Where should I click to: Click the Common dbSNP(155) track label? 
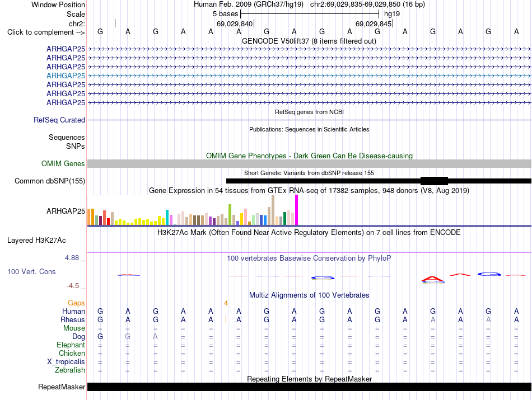50,181
